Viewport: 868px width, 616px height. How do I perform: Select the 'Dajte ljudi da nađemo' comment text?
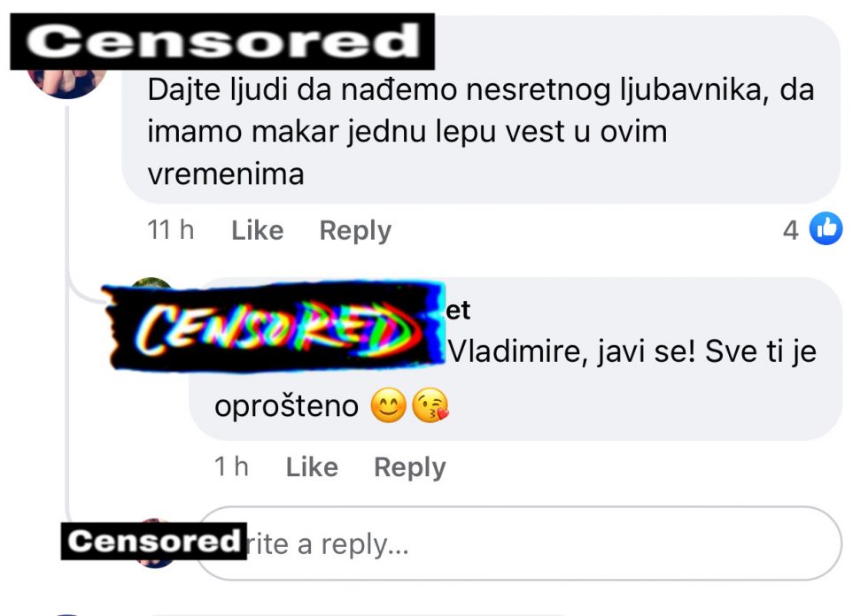pos(480,132)
